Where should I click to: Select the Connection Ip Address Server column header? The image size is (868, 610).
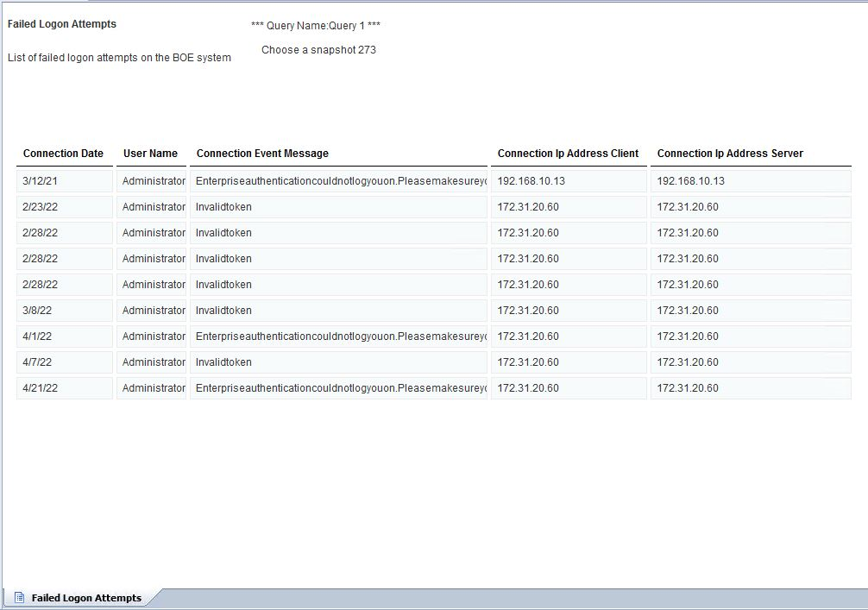[x=729, y=154]
